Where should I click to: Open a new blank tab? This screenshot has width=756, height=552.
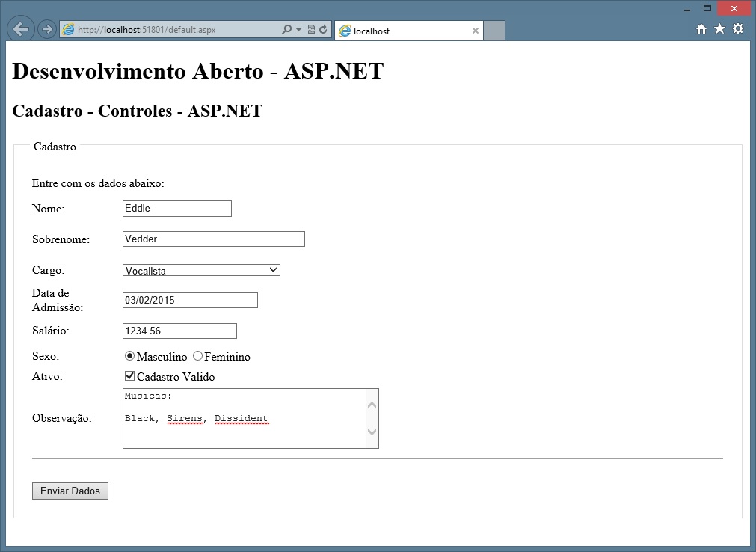[x=494, y=31]
